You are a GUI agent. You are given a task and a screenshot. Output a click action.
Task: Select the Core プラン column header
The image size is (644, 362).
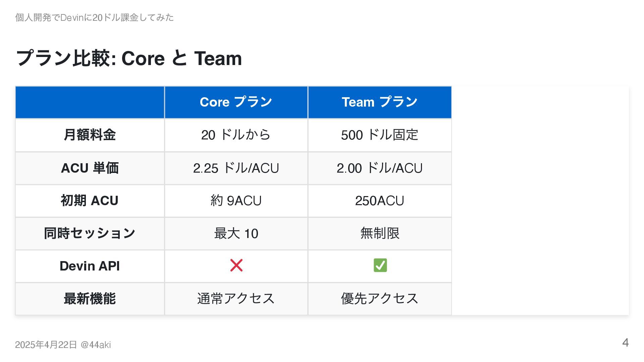236,102
